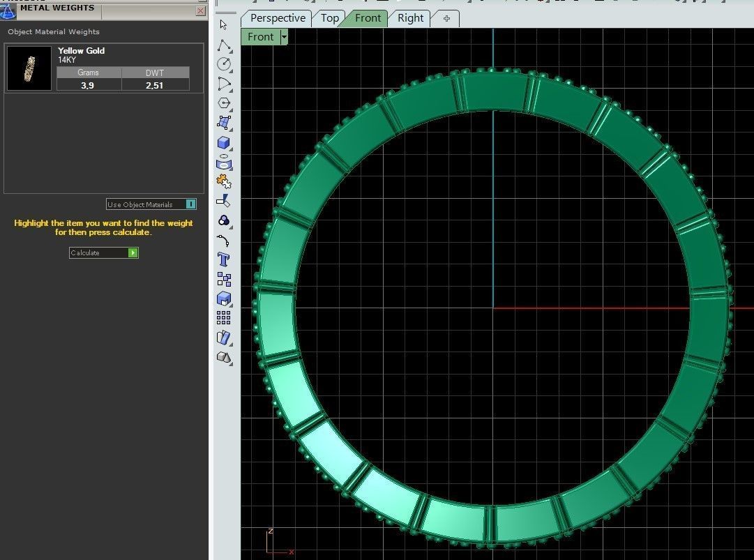Click the DWT column header

(x=154, y=73)
